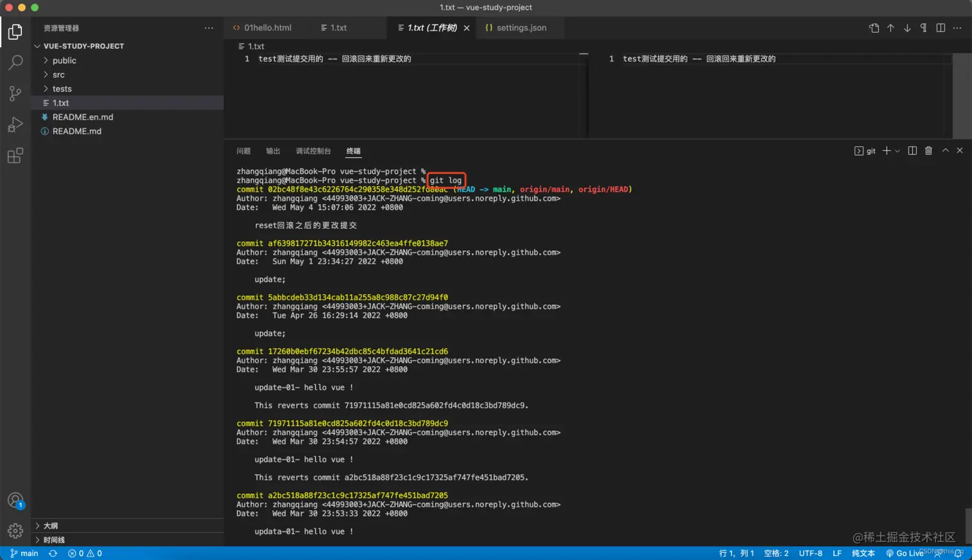Maximize the panel with the chevron up
972x560 pixels.
[x=945, y=150]
